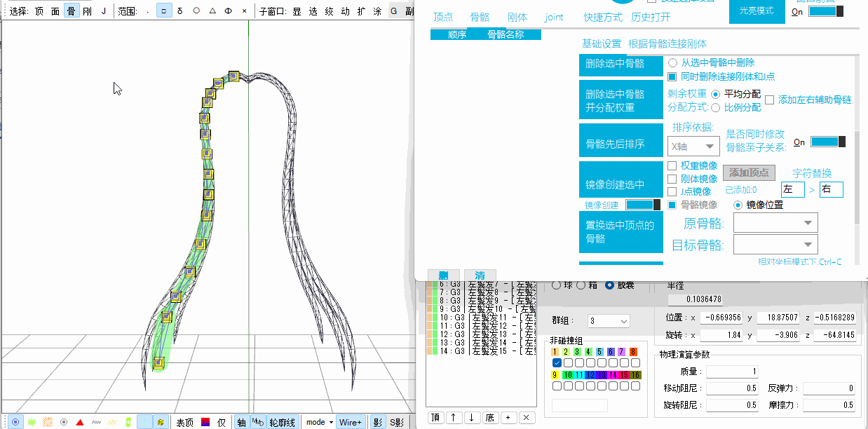Select the 比例分配 radio button
The width and height of the screenshot is (868, 429).
716,107
